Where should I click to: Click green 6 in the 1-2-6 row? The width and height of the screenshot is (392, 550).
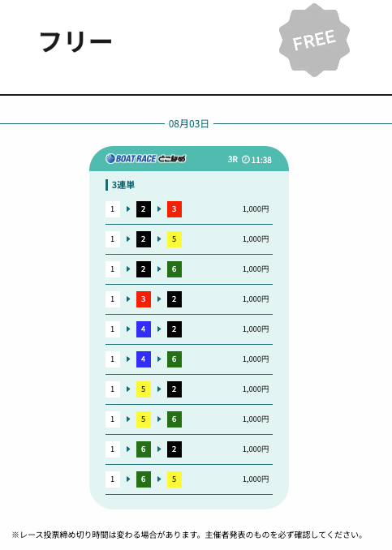[x=174, y=269]
